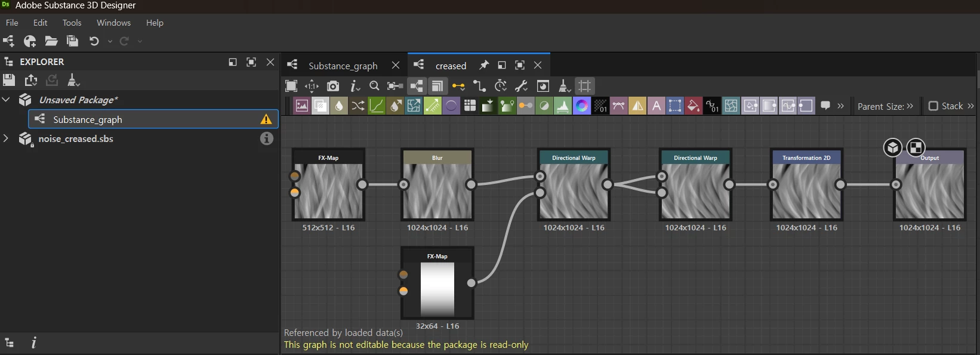Viewport: 980px width, 355px height.
Task: Reset the graph zoom to 1:1
Action: point(312,86)
